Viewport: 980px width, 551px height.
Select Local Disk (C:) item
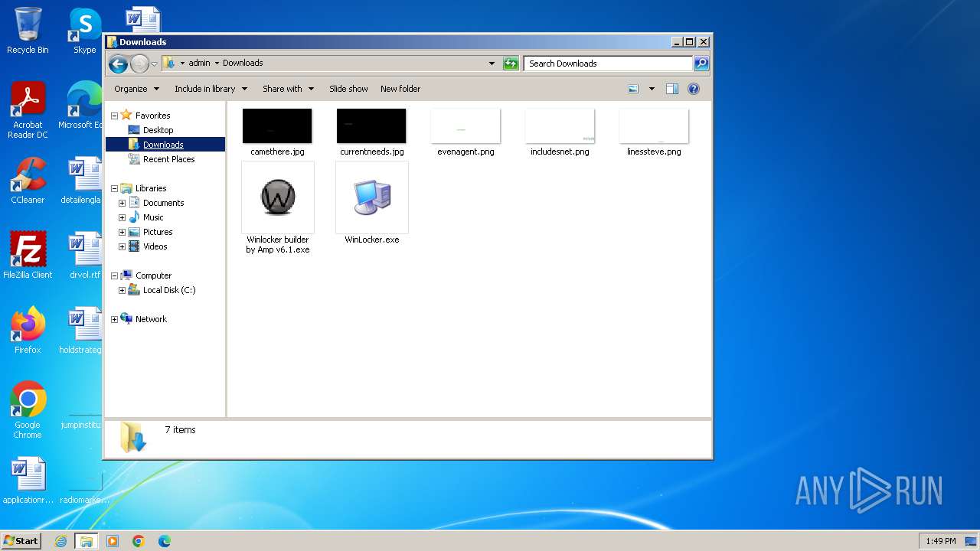(168, 290)
